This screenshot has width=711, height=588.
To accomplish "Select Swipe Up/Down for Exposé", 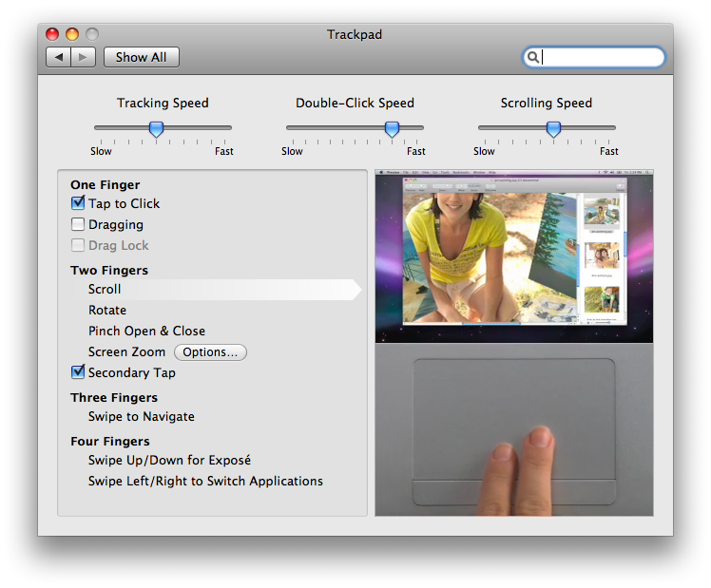I will point(169,461).
